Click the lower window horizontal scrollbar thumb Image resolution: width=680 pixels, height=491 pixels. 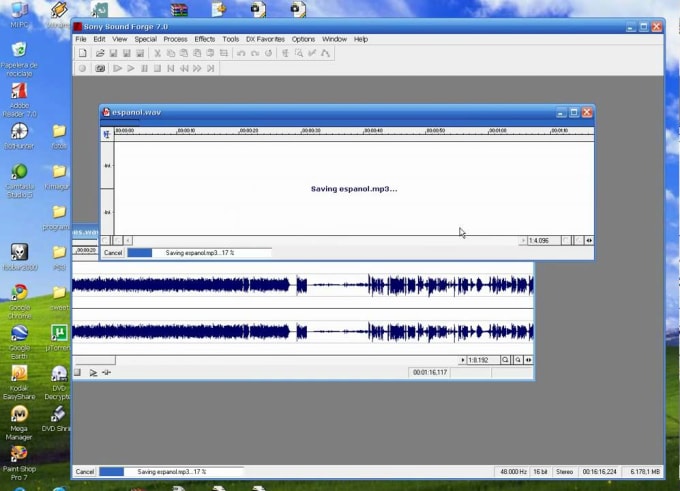click(x=94, y=360)
